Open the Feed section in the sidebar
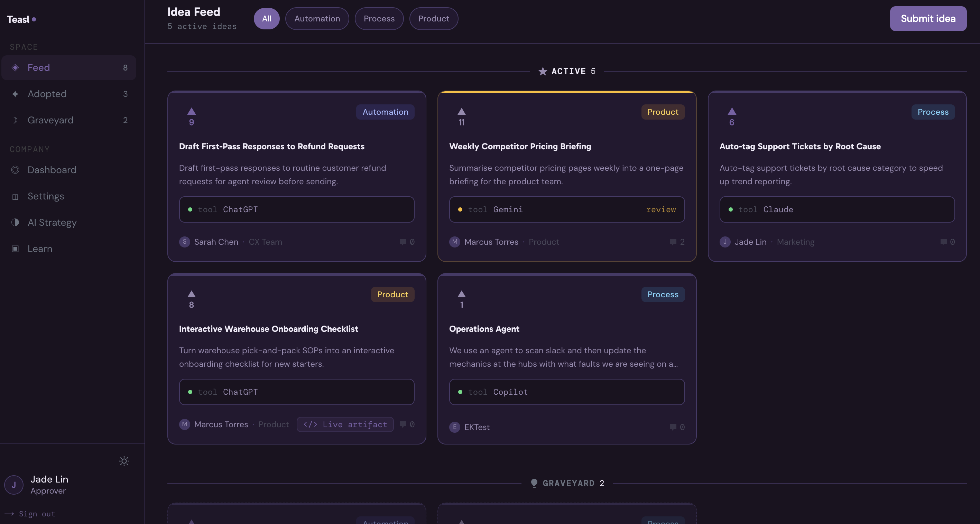This screenshot has width=980, height=524. [69, 68]
